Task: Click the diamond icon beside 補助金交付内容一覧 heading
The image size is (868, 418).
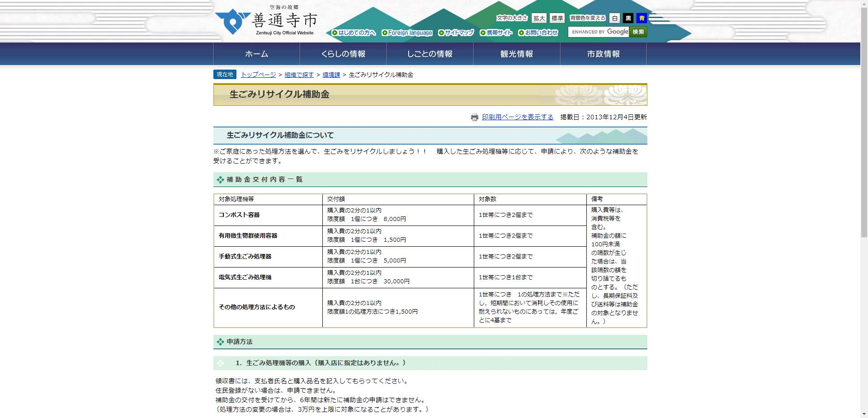Action: (219, 179)
